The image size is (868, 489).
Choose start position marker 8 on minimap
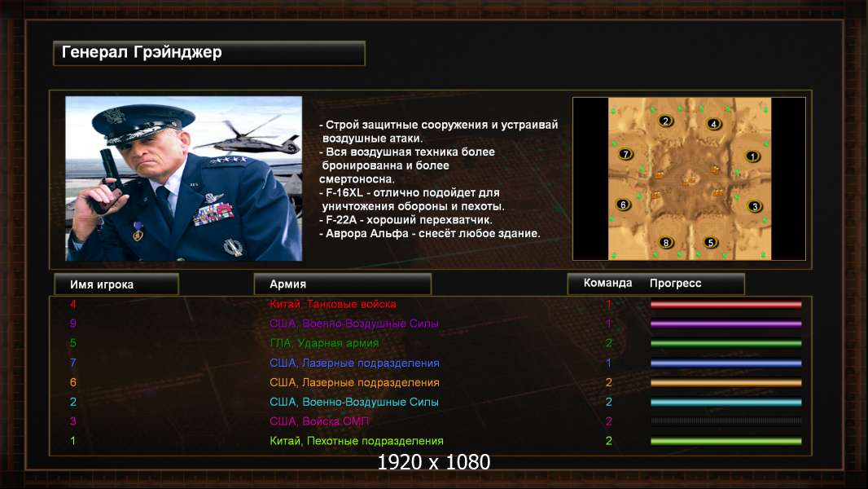tap(667, 242)
